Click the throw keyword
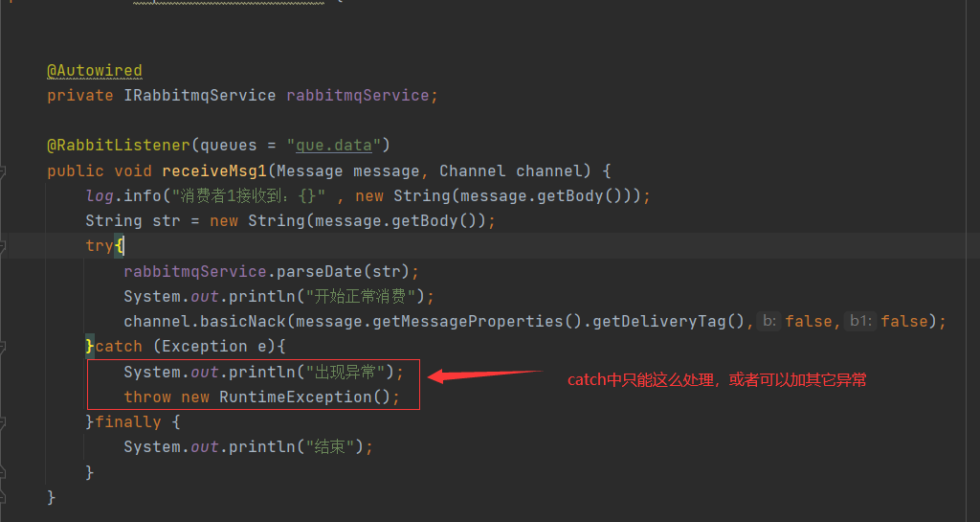 click(147, 397)
